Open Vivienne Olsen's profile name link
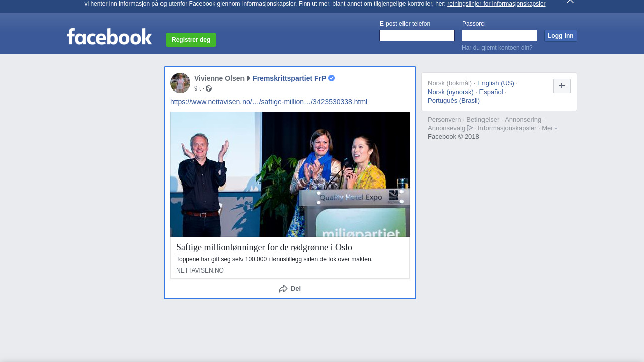 [219, 78]
